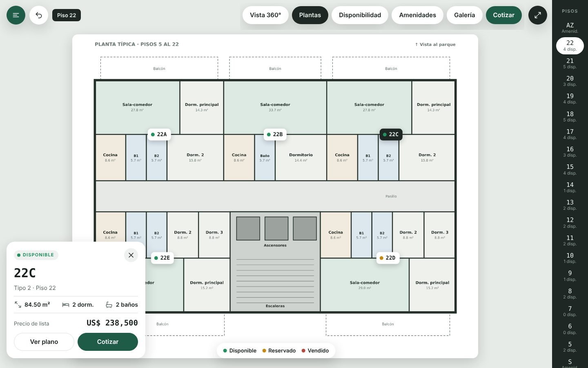
Task: Select floor 20 in sidebar
Action: coord(570,81)
